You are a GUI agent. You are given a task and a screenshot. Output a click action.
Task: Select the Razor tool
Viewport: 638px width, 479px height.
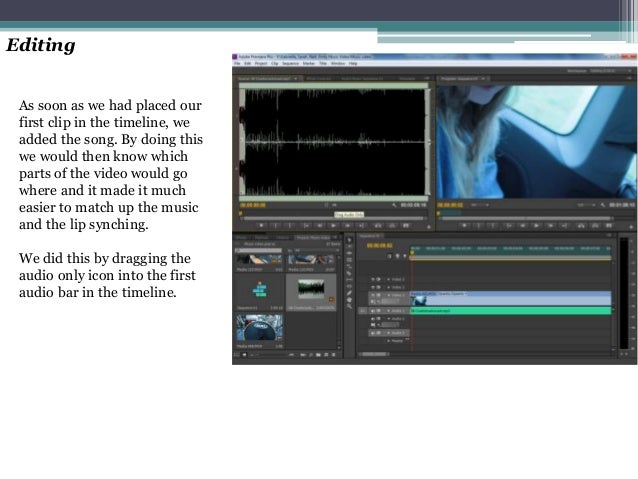pyautogui.click(x=349, y=273)
